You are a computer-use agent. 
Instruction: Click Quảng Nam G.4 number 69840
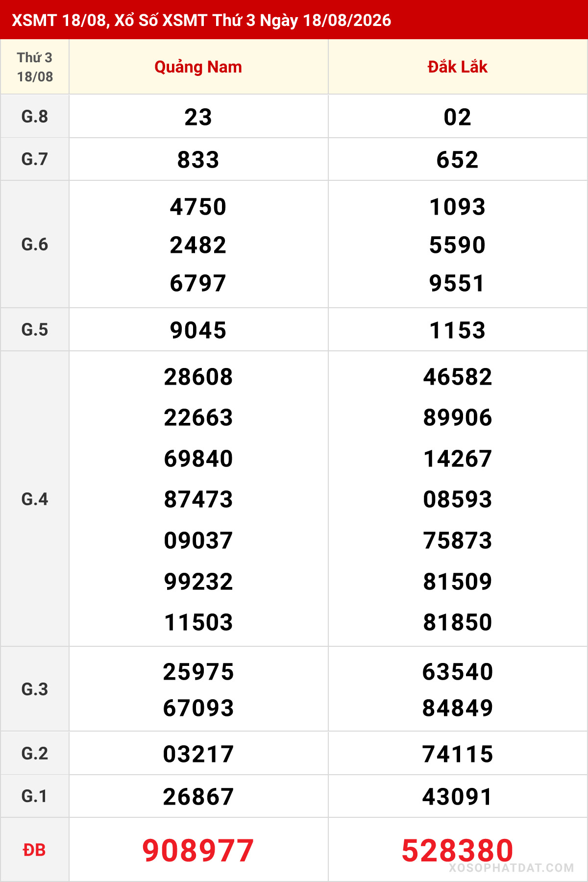coord(198,459)
